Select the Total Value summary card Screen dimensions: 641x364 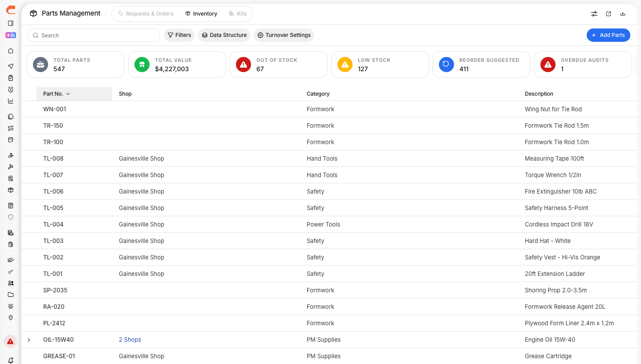[177, 65]
